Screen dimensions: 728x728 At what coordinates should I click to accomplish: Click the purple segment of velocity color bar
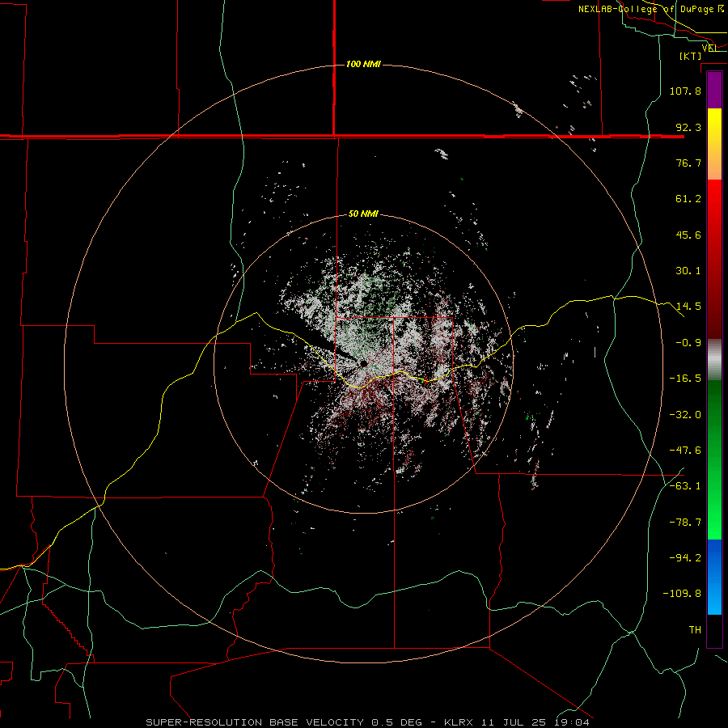click(714, 91)
